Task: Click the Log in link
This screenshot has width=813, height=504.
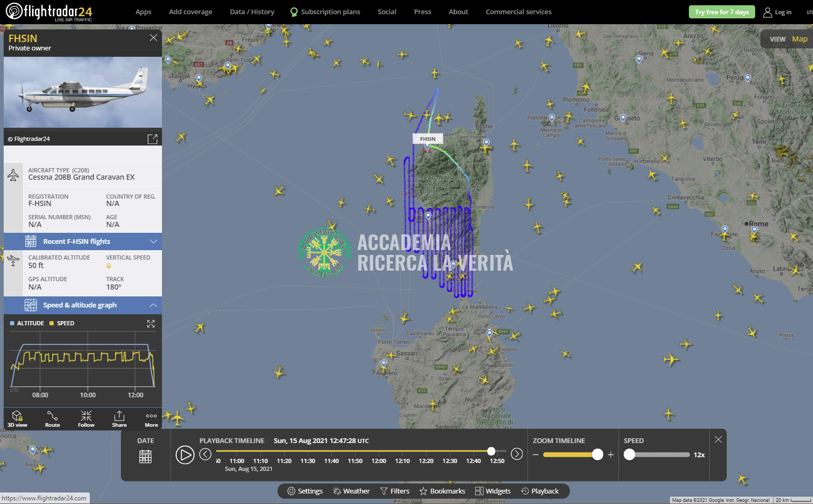Action: tap(777, 12)
